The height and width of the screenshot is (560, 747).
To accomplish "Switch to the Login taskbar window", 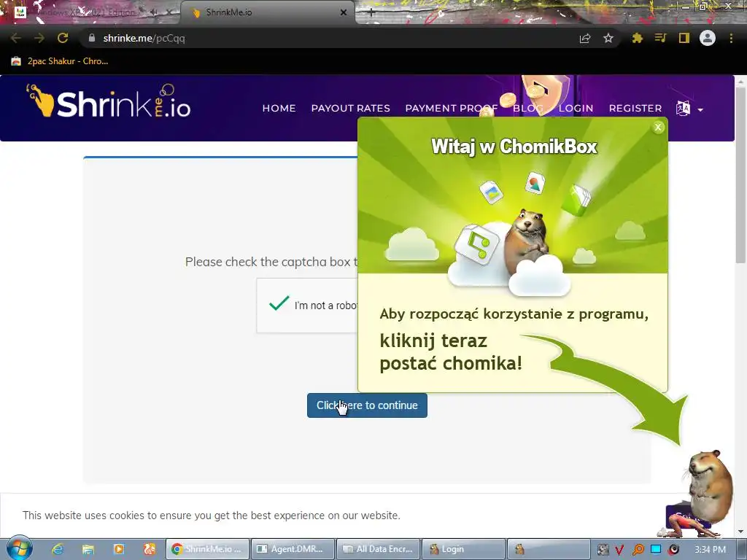I will [x=463, y=549].
